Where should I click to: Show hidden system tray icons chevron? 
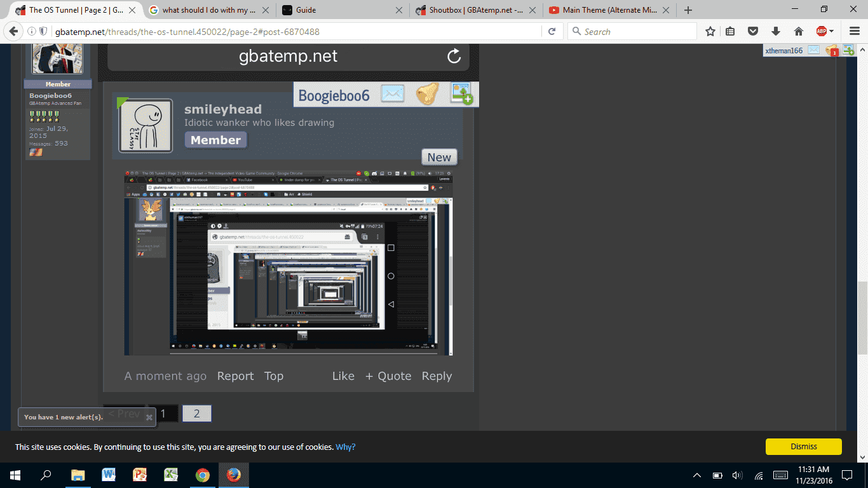pos(697,475)
